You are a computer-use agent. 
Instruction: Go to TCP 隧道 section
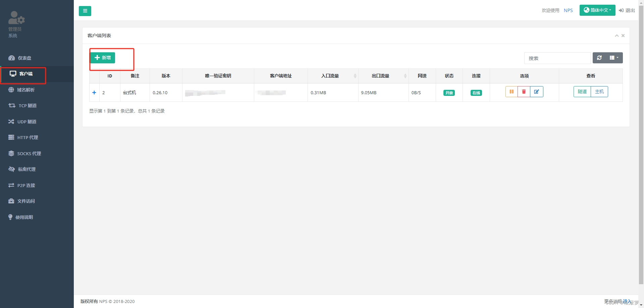(x=37, y=106)
